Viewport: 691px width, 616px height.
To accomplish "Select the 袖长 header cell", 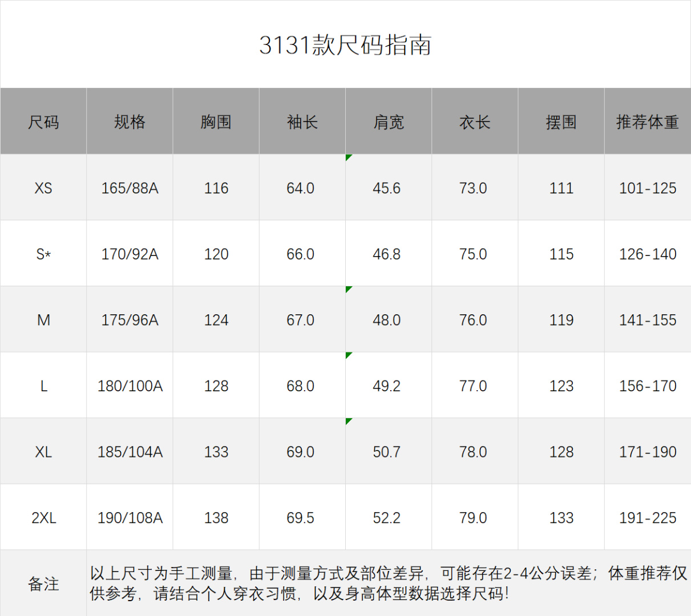I will click(302, 121).
